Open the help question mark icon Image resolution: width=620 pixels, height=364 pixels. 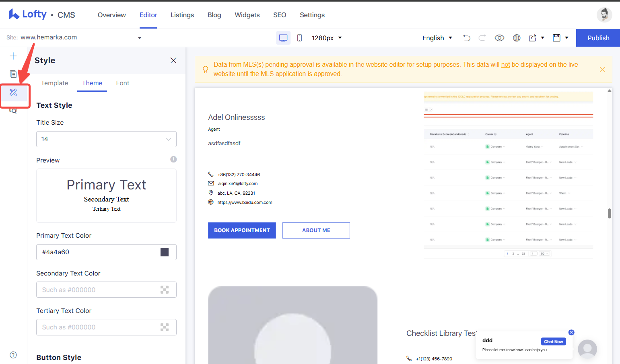click(13, 355)
